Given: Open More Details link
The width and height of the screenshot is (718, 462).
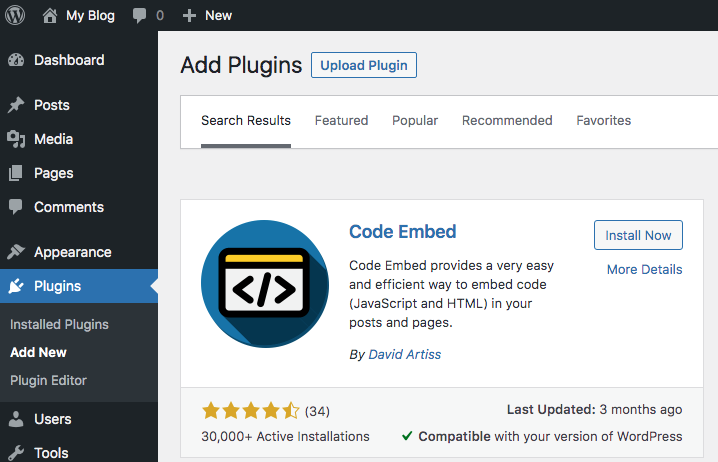Looking at the screenshot, I should tap(645, 269).
